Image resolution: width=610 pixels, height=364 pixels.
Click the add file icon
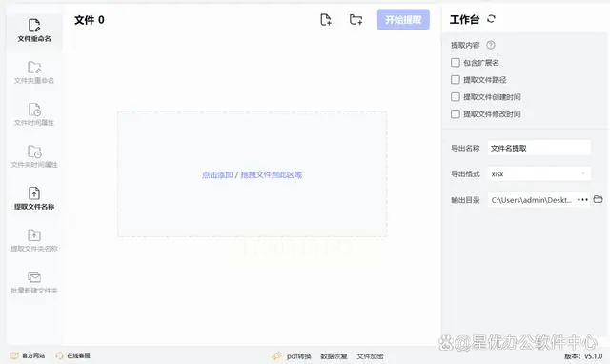click(326, 19)
